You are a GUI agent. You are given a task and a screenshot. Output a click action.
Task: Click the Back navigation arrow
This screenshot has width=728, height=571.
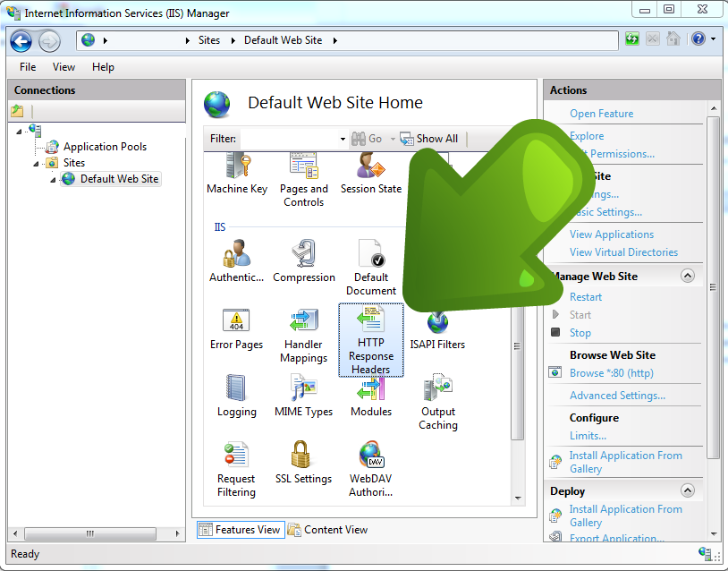pos(21,41)
